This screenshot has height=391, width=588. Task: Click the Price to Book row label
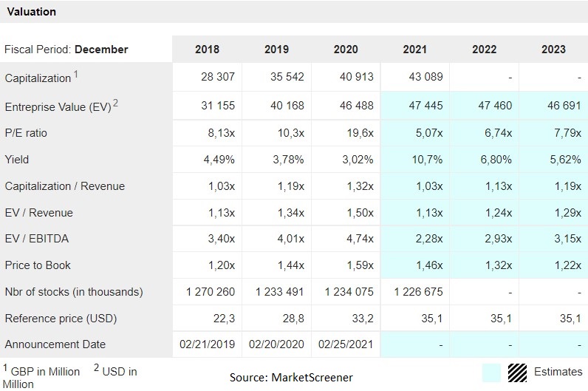pyautogui.click(x=38, y=265)
